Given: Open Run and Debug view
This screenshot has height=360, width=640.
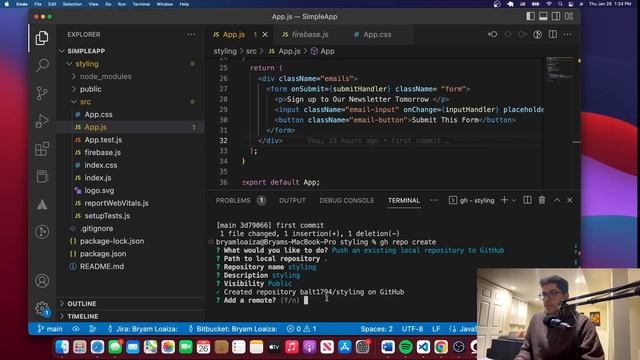Looking at the screenshot, I should pyautogui.click(x=42, y=121).
